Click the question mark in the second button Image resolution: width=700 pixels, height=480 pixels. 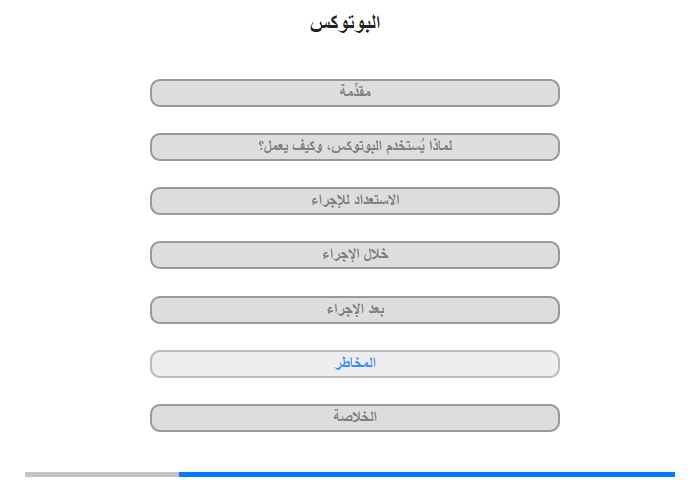point(261,146)
